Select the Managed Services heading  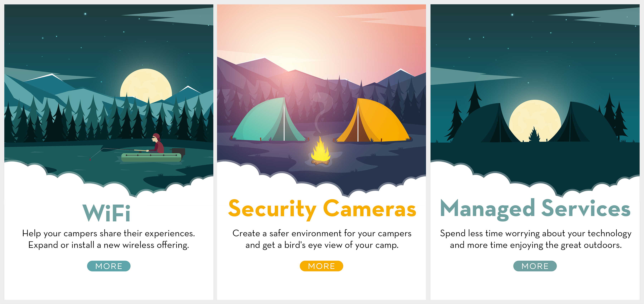(x=535, y=210)
